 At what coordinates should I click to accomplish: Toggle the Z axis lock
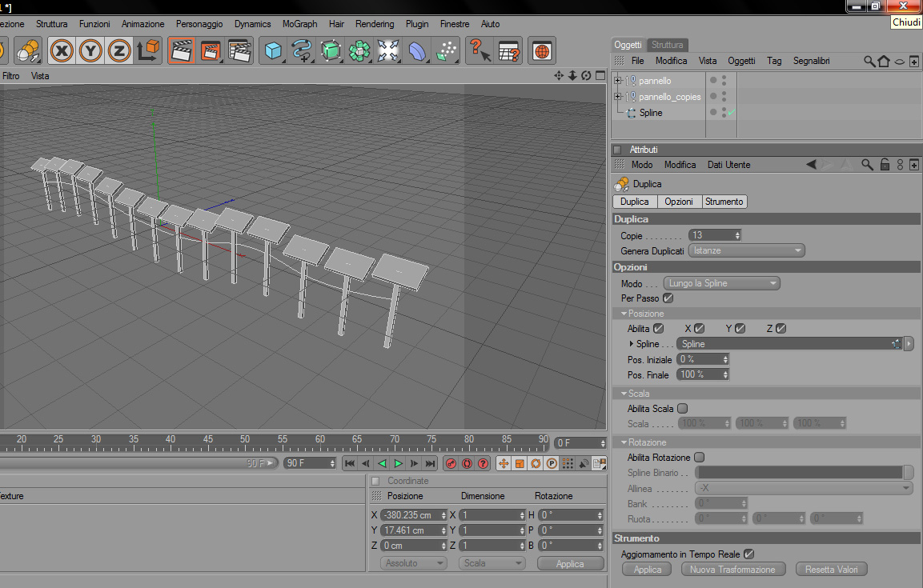119,50
